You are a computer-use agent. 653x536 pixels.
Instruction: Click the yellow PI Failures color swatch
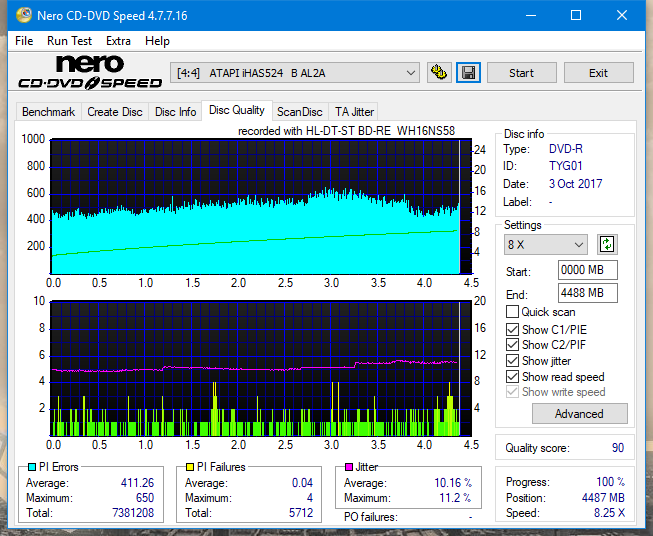(x=190, y=467)
